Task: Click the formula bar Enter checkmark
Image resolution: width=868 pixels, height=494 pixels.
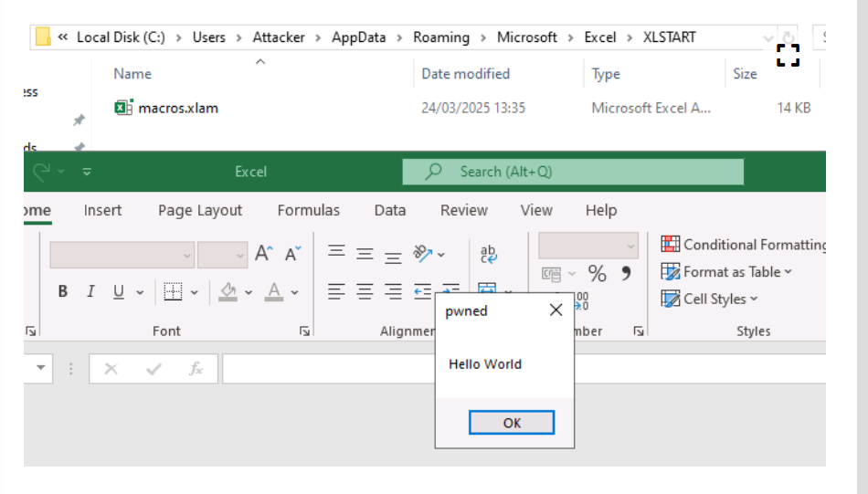Action: 153,368
